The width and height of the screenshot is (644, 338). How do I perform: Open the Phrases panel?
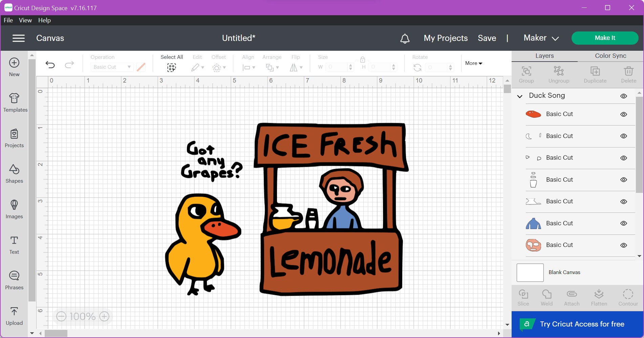coord(14,278)
